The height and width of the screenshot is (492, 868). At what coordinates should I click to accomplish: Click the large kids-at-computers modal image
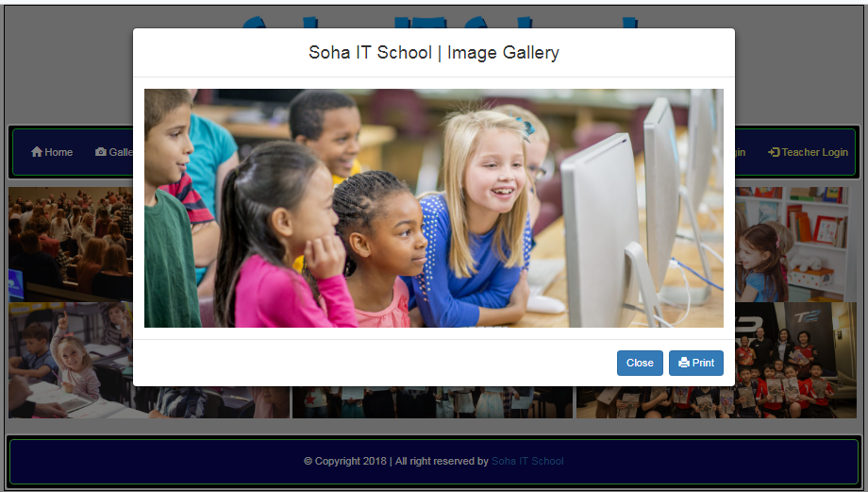(433, 209)
